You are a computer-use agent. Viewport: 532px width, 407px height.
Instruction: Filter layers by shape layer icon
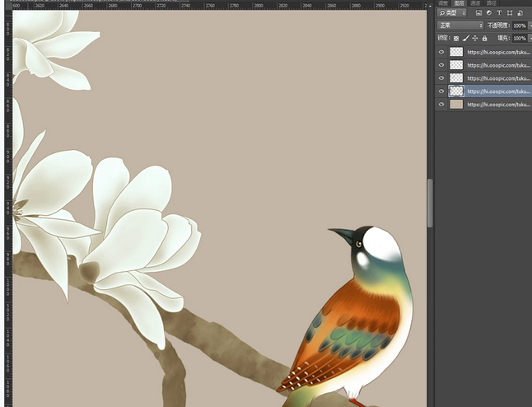point(511,13)
